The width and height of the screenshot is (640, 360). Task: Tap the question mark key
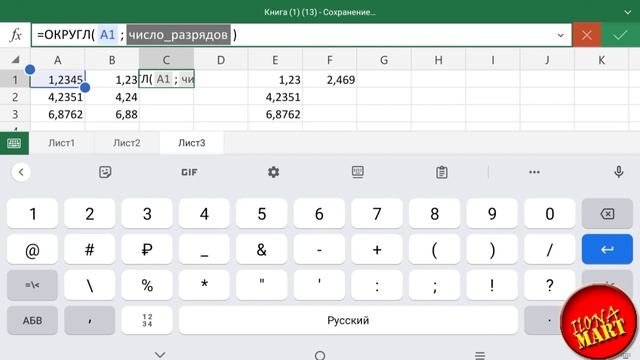[550, 285]
